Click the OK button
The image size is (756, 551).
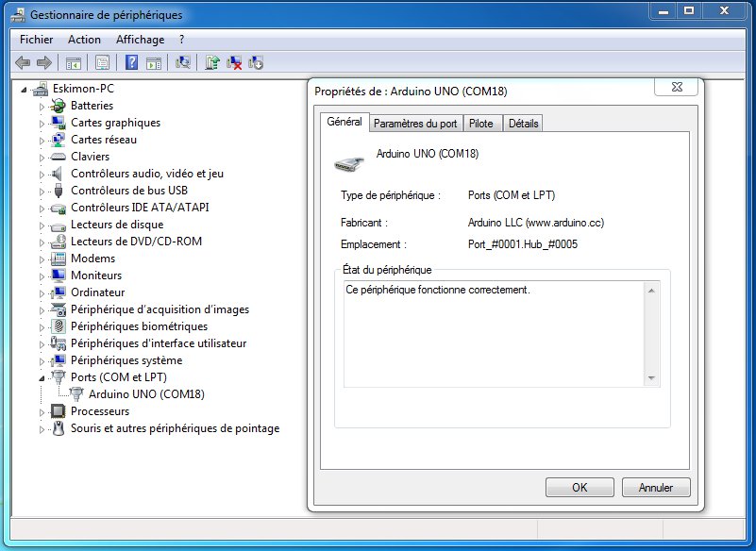pyautogui.click(x=579, y=487)
